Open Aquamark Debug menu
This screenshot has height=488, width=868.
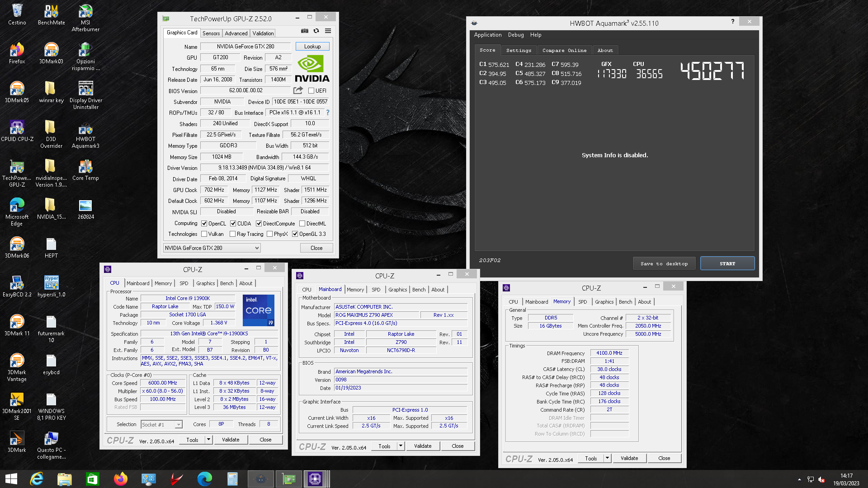516,35
